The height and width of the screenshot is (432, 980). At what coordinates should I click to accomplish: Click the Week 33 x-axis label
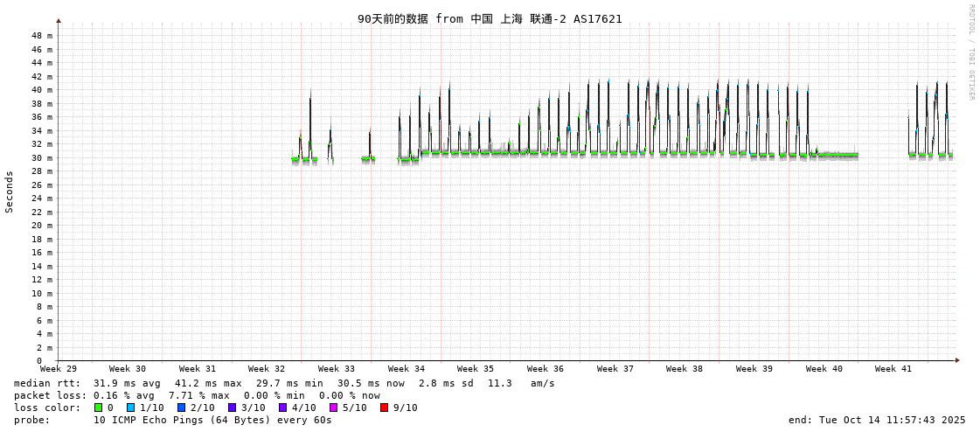coord(337,369)
